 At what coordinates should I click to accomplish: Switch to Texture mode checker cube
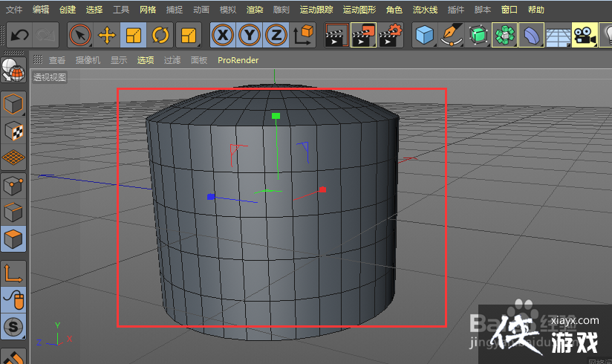[x=13, y=131]
